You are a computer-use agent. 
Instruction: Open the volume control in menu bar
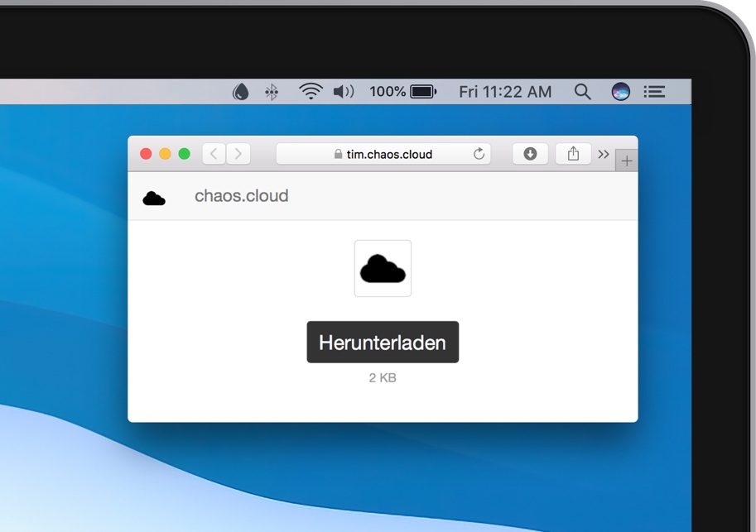tap(343, 92)
